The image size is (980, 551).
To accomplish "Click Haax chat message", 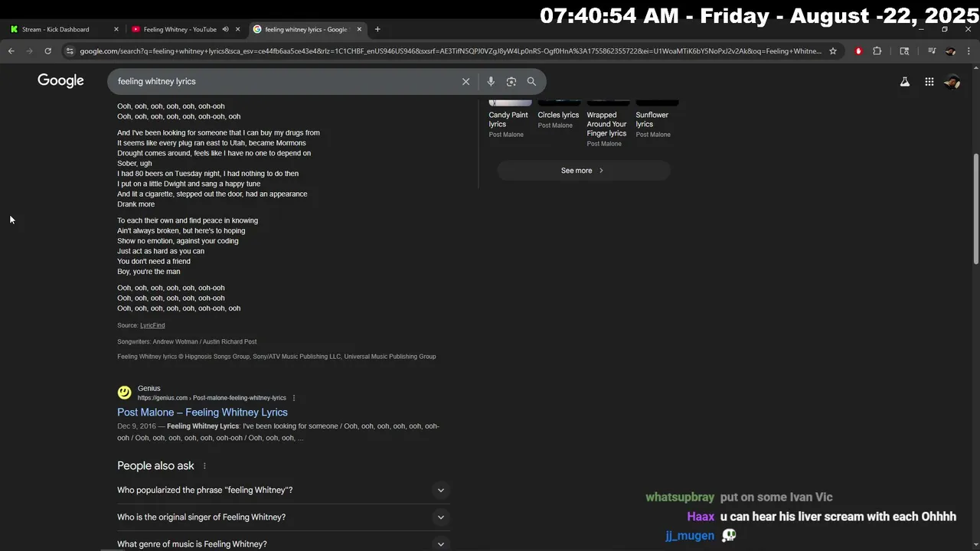I will (822, 517).
